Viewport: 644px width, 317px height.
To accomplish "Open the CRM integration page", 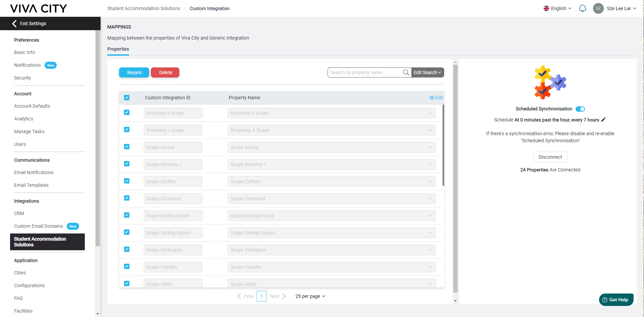I will point(19,213).
